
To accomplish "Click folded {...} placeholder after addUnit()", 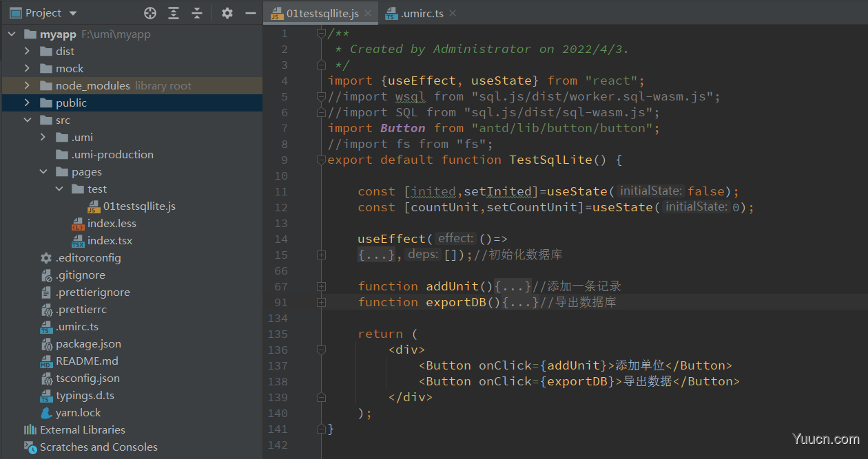I will pyautogui.click(x=513, y=286).
